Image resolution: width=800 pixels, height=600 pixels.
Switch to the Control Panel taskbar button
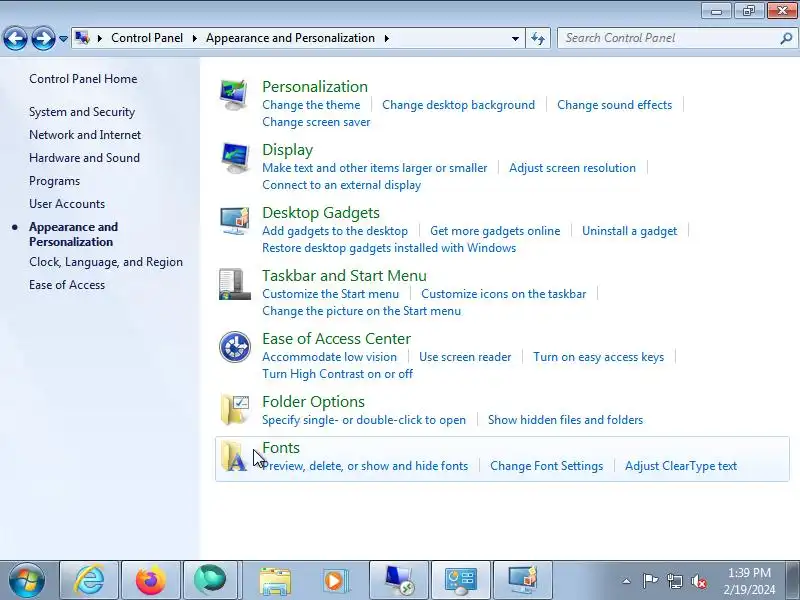pos(461,580)
